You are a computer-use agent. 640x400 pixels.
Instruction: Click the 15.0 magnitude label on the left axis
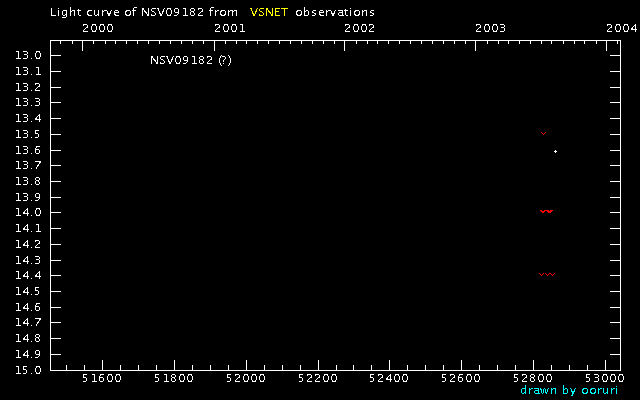[x=29, y=370]
